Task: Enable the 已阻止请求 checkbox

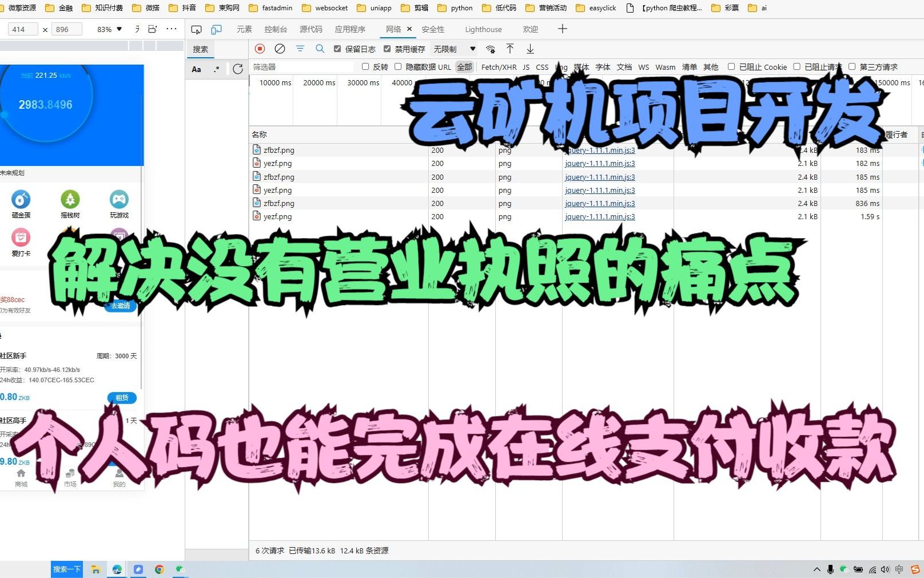Action: (x=796, y=67)
